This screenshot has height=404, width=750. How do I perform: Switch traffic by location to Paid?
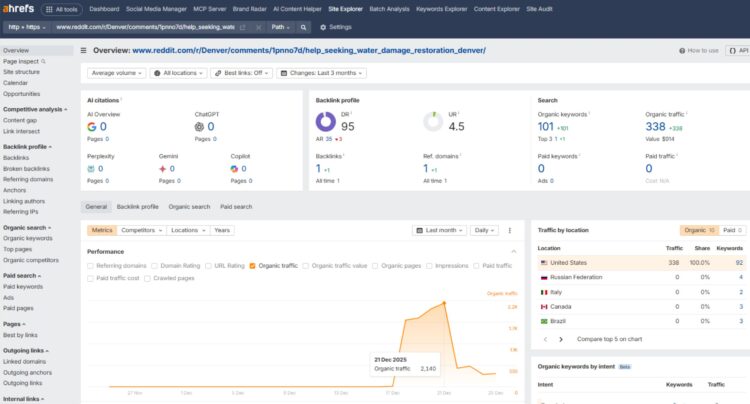click(x=732, y=230)
